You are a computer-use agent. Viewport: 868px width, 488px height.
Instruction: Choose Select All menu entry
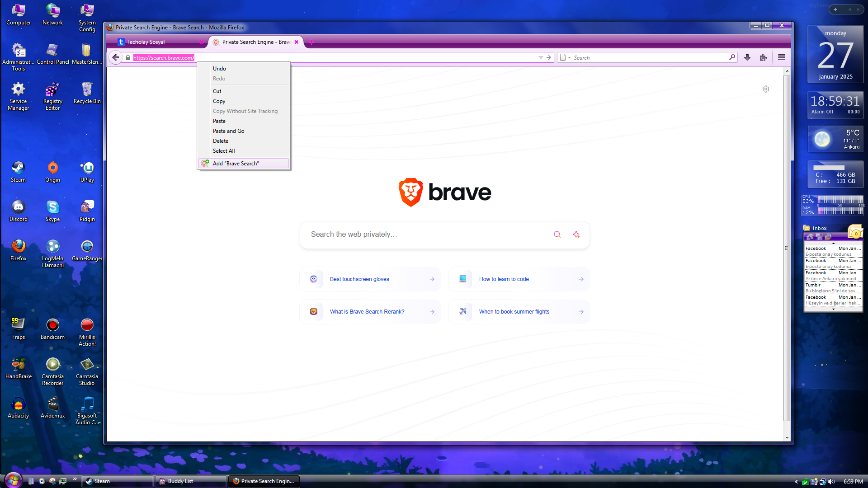244,151
